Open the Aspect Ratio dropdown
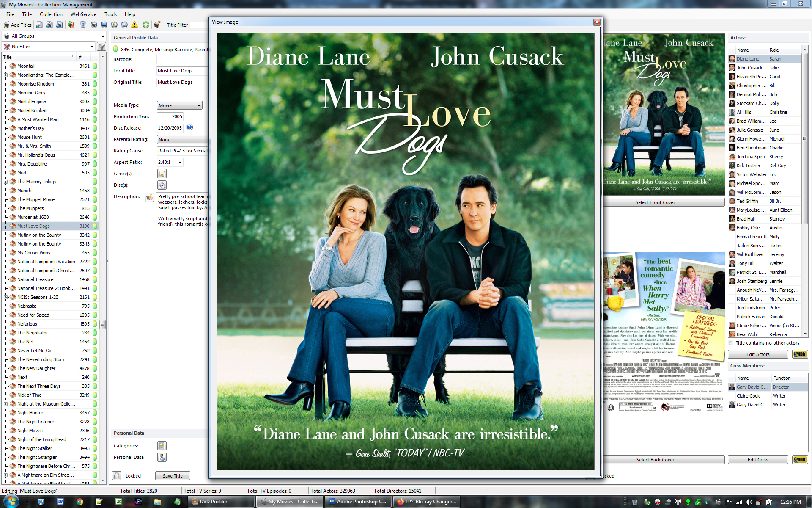Screen dimensions: 812x508 [170, 162]
